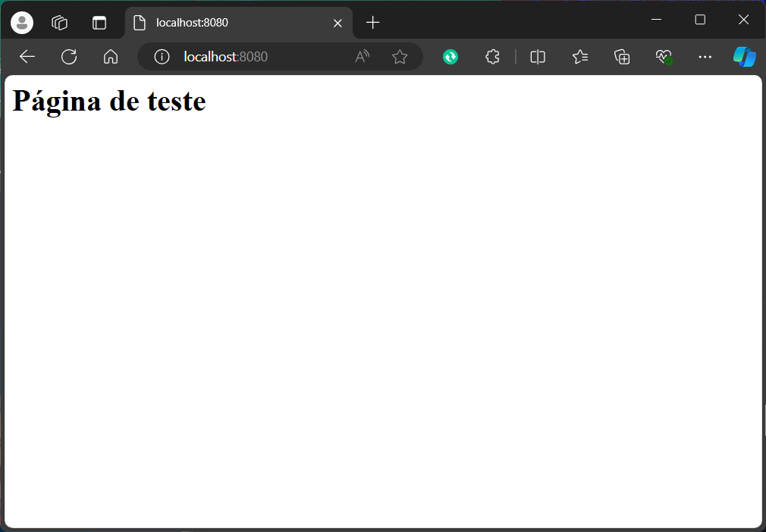Open the Favorites list
Screen dimensions: 766x532
[580, 57]
